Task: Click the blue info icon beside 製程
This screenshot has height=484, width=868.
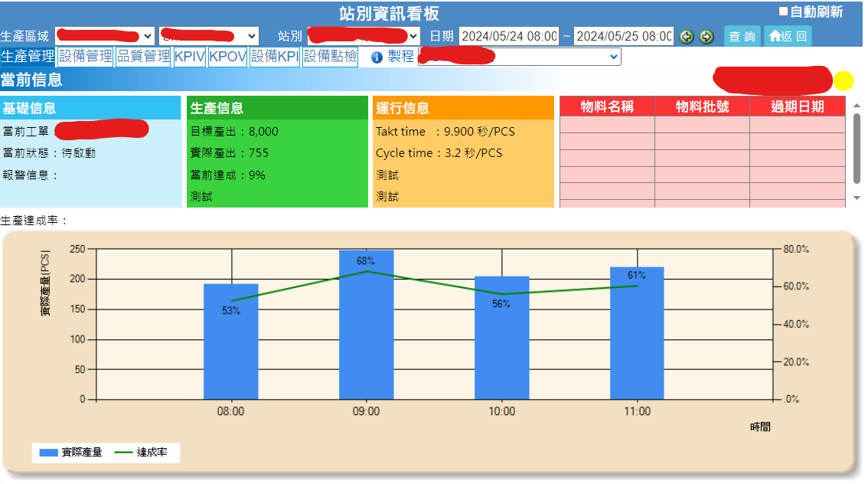Action: pyautogui.click(x=377, y=57)
